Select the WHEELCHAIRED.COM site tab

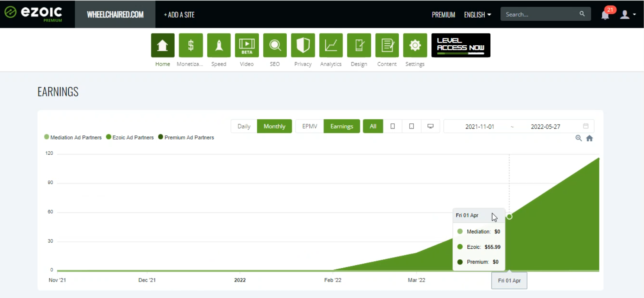(x=115, y=14)
